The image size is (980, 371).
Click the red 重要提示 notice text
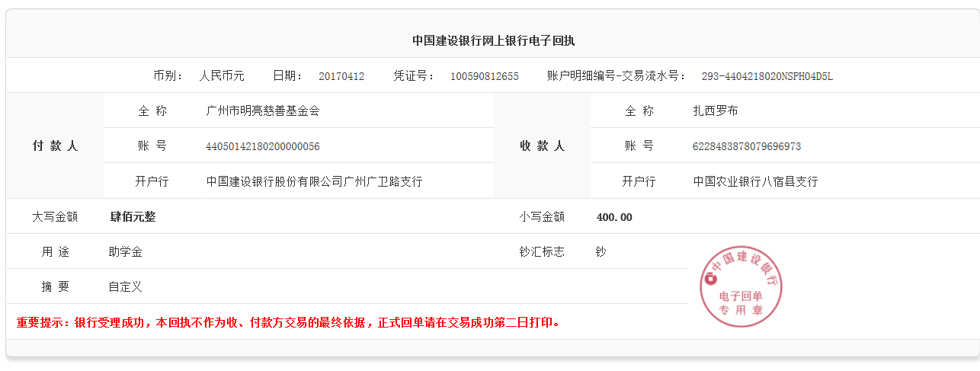point(290,322)
